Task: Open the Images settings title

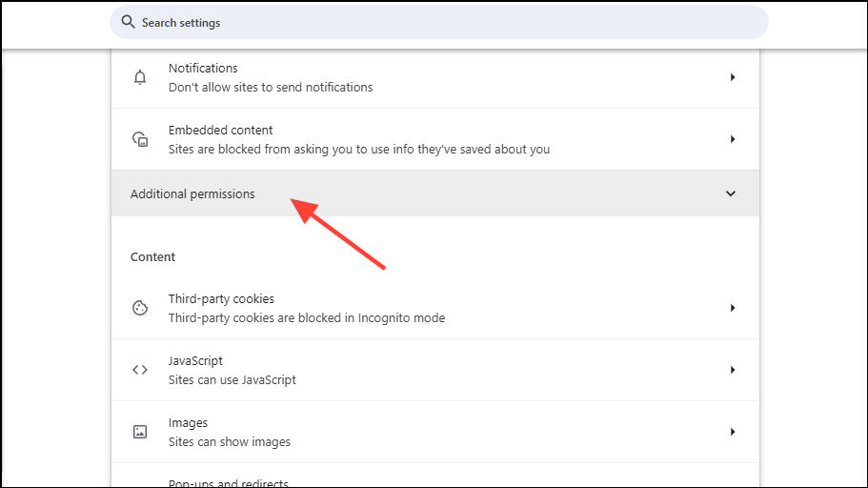Action: point(188,423)
